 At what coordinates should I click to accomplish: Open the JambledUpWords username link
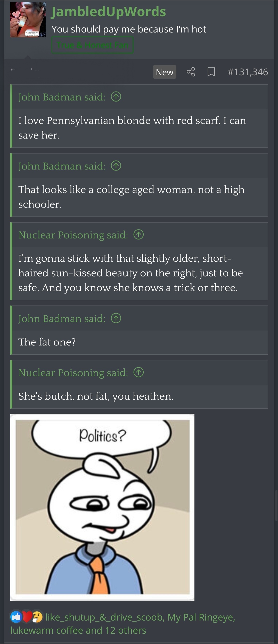pos(109,12)
